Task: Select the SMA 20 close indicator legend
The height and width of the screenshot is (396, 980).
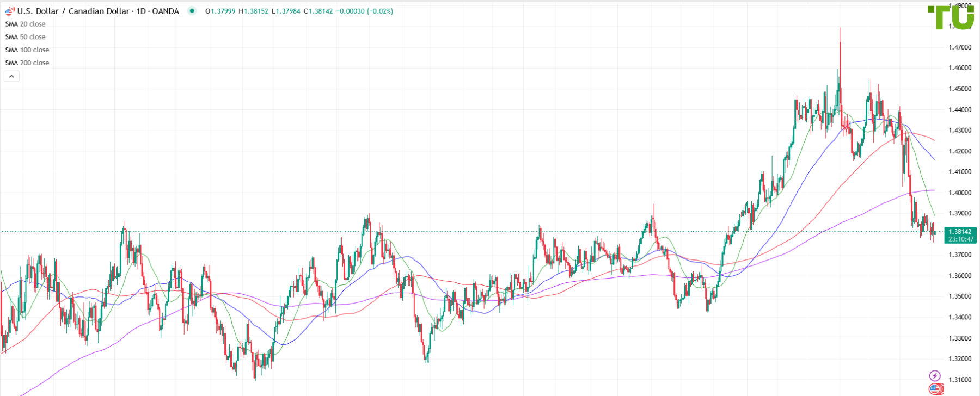Action: (26, 24)
